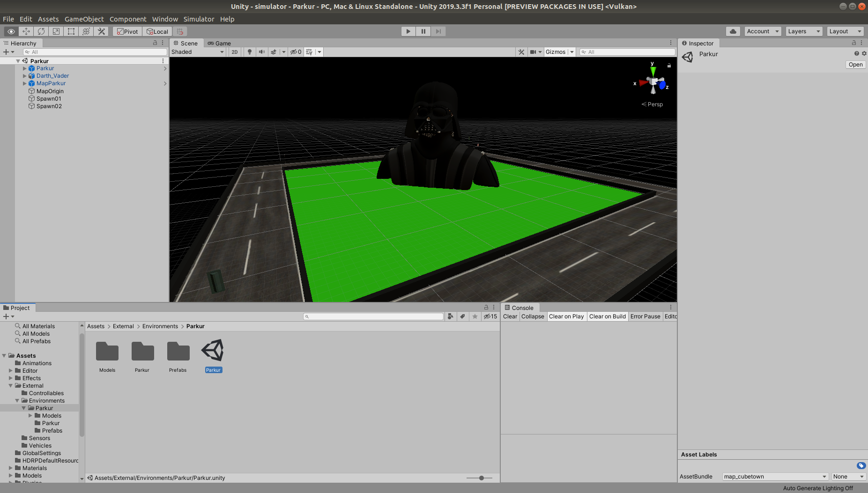Open Scene view component tools icon
Viewport: 868px width, 493px height.
click(521, 52)
